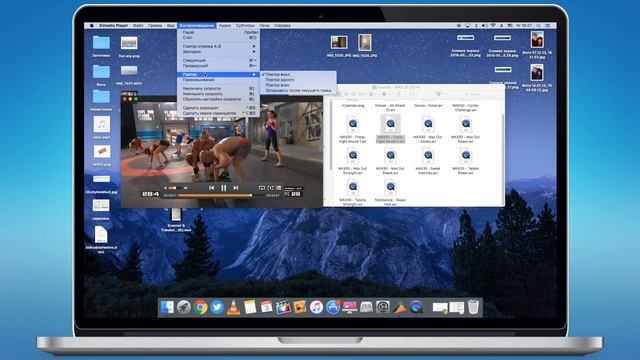
Task: Skip to previous track in player controls
Action: pyautogui.click(x=211, y=188)
